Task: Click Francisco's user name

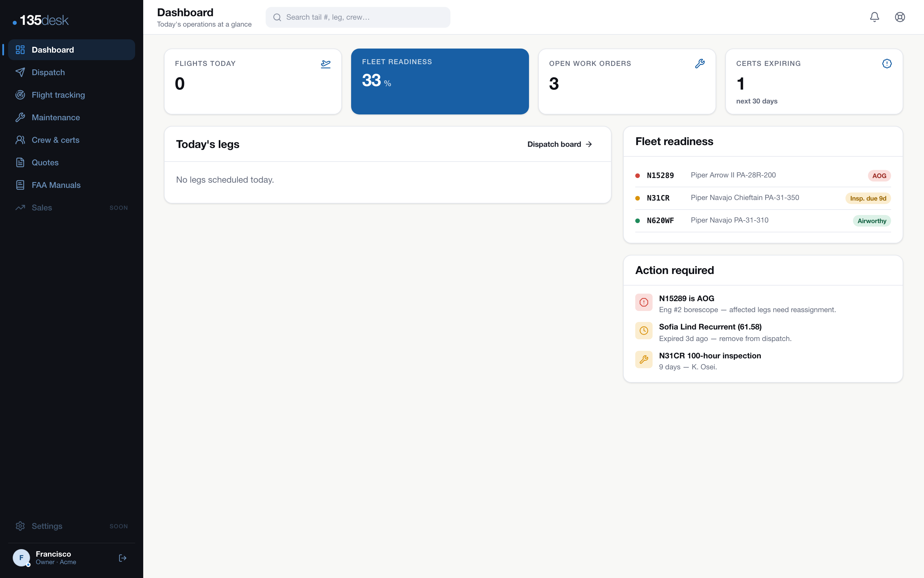Action: tap(53, 554)
